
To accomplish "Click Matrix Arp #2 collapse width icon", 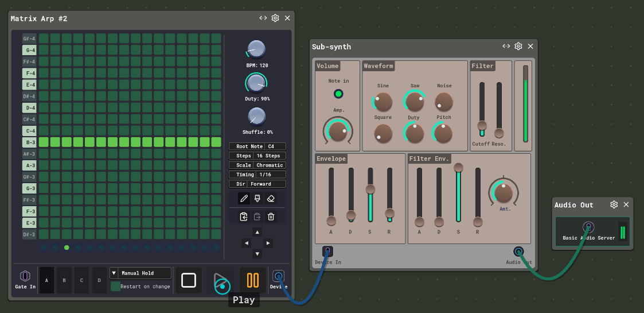I will [x=263, y=18].
